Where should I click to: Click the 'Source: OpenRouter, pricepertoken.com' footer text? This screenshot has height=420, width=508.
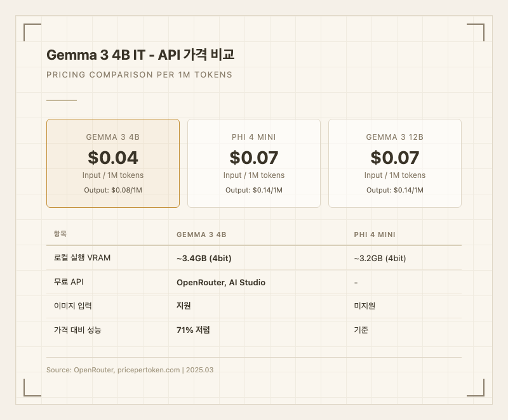coord(130,370)
